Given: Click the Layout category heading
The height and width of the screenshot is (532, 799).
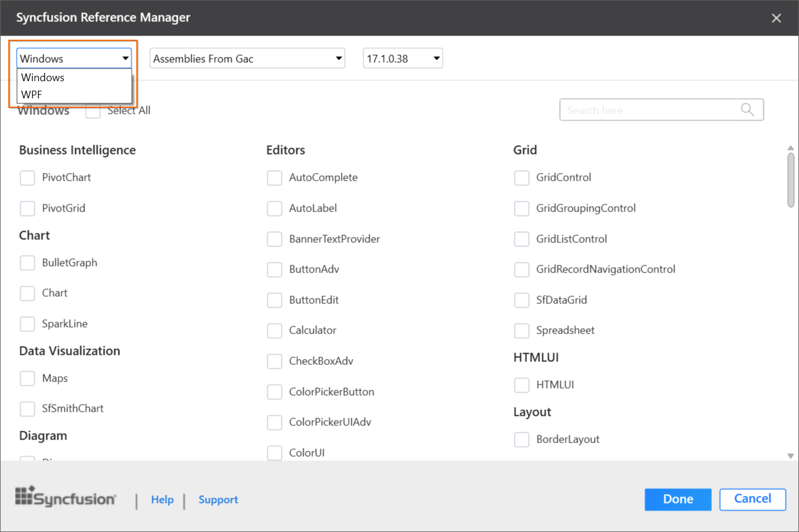Looking at the screenshot, I should click(532, 412).
